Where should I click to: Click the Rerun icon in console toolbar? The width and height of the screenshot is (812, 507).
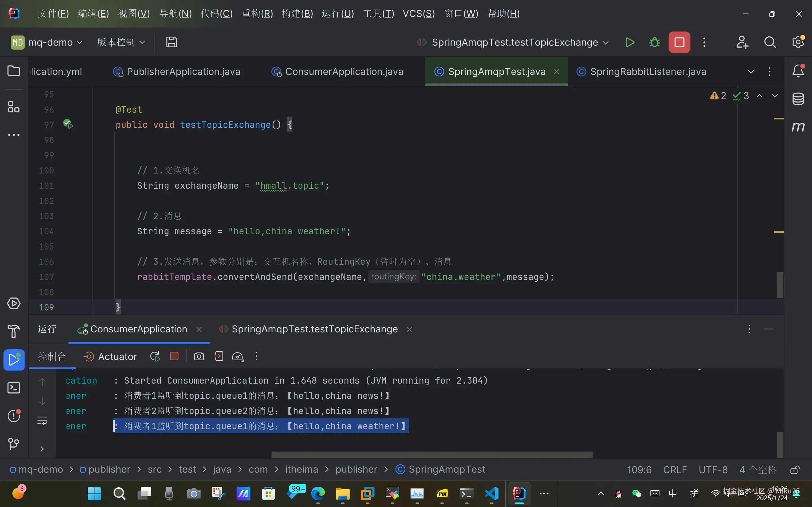155,356
